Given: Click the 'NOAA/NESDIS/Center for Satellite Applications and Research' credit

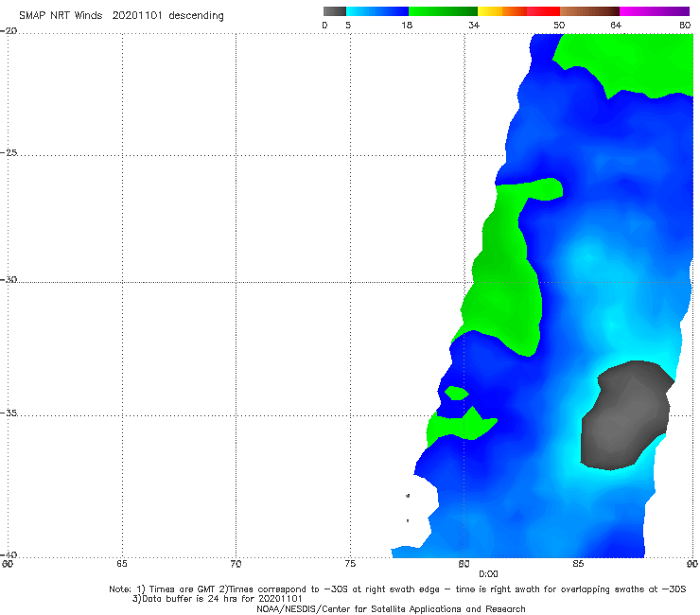Looking at the screenshot, I should coord(391,608).
